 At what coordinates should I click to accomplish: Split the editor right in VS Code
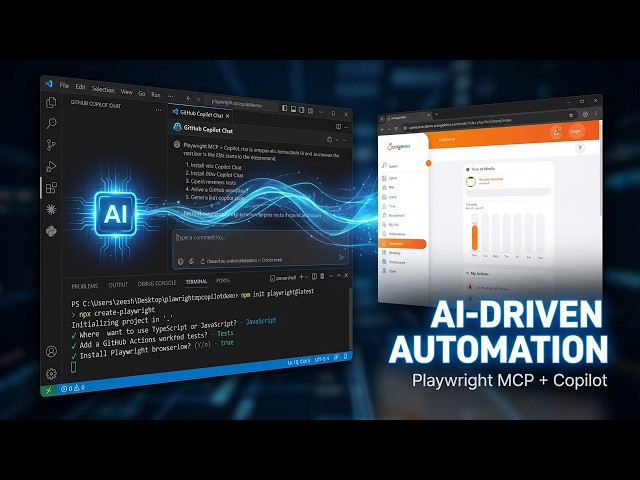click(x=338, y=127)
